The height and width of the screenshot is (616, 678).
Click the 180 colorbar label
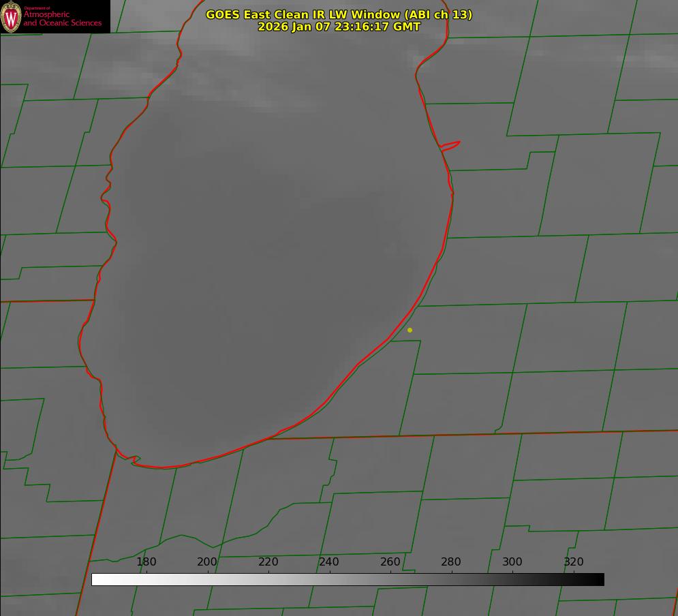click(x=146, y=561)
